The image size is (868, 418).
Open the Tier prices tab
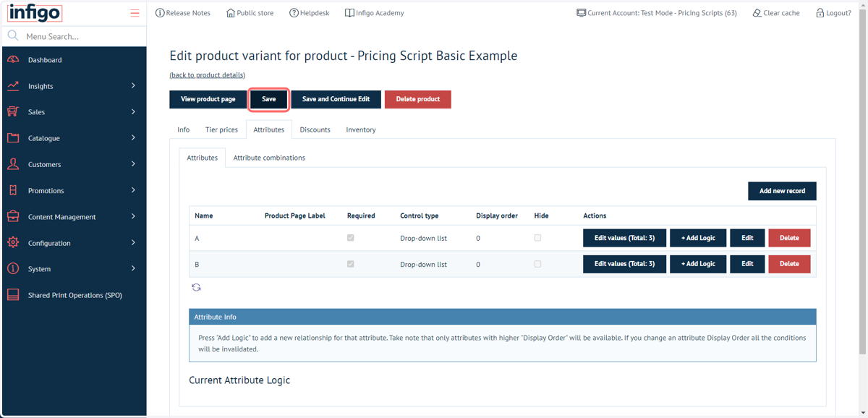221,129
